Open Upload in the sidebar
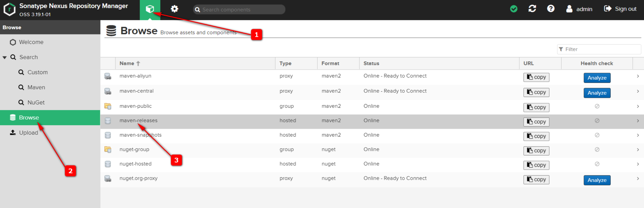The width and height of the screenshot is (644, 208). (28, 132)
